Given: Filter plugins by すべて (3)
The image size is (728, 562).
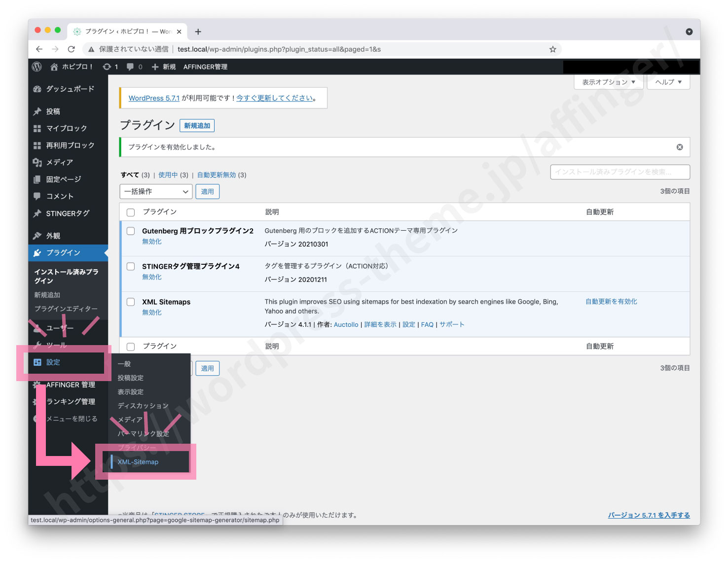Looking at the screenshot, I should click(135, 175).
